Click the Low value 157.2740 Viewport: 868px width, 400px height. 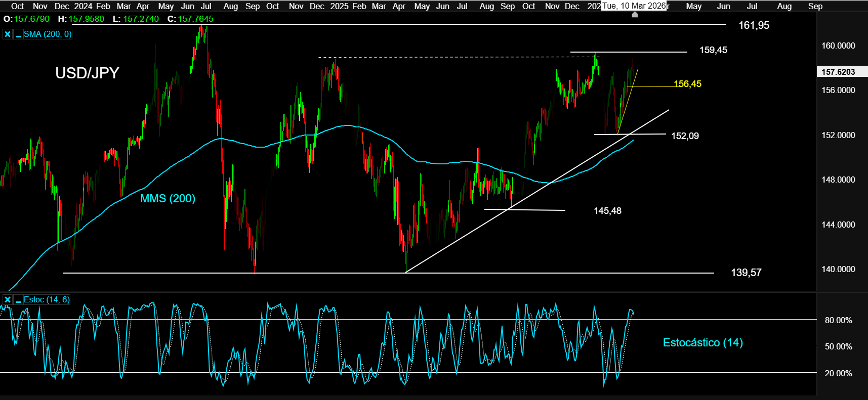click(141, 19)
